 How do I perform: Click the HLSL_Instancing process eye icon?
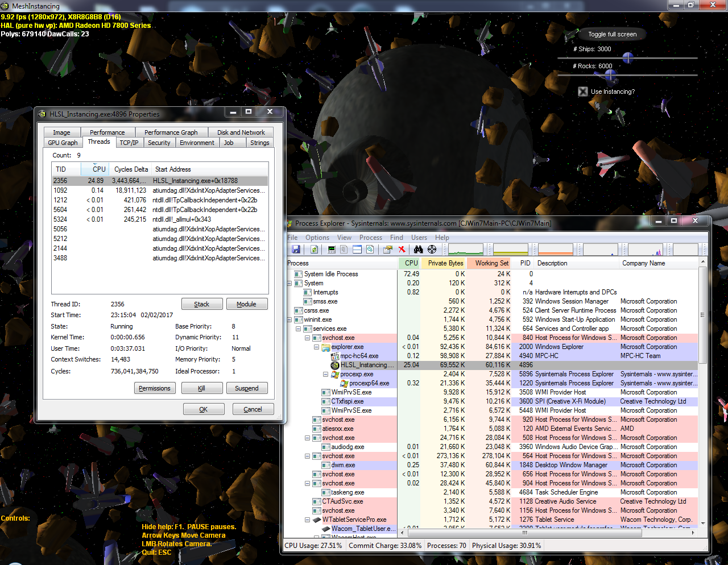pos(336,365)
